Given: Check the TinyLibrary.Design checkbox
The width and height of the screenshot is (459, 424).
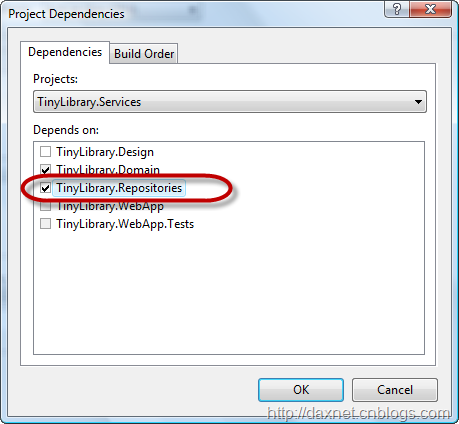Looking at the screenshot, I should click(45, 152).
